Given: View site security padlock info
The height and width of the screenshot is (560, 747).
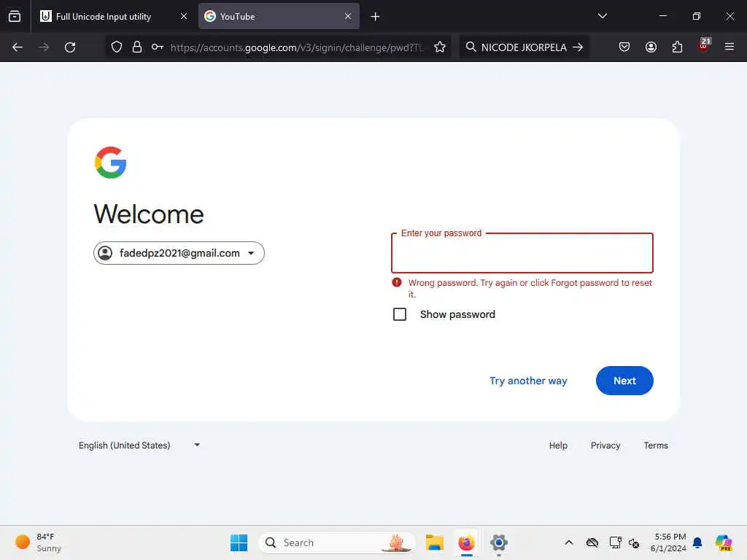Looking at the screenshot, I should 136,47.
